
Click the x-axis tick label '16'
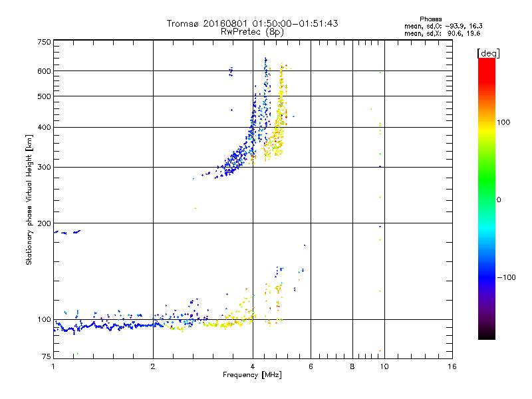(452, 366)
